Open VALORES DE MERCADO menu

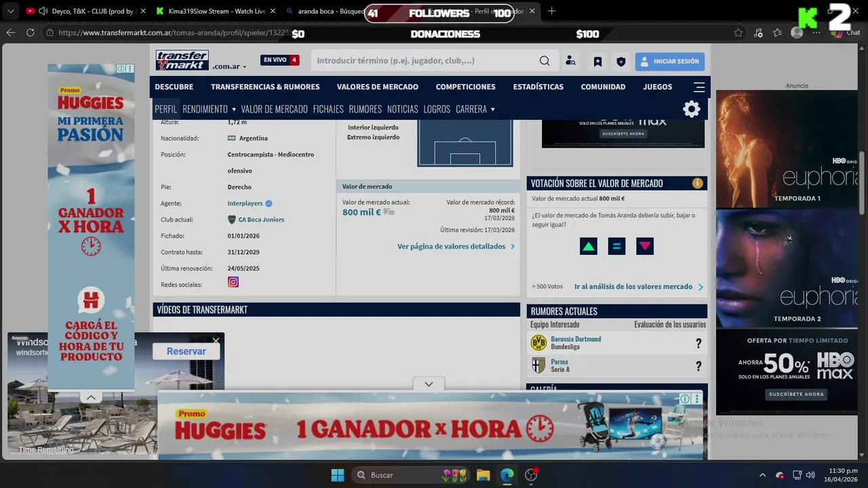click(378, 87)
